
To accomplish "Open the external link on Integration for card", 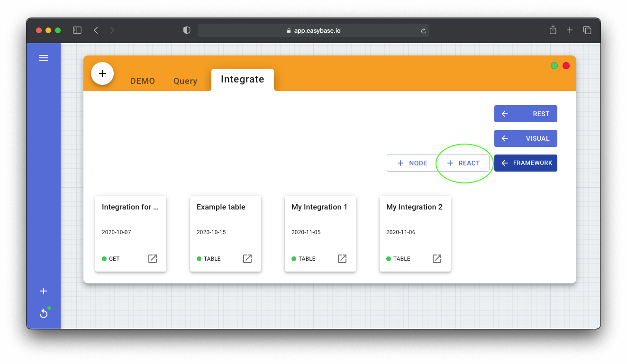I will click(x=152, y=258).
